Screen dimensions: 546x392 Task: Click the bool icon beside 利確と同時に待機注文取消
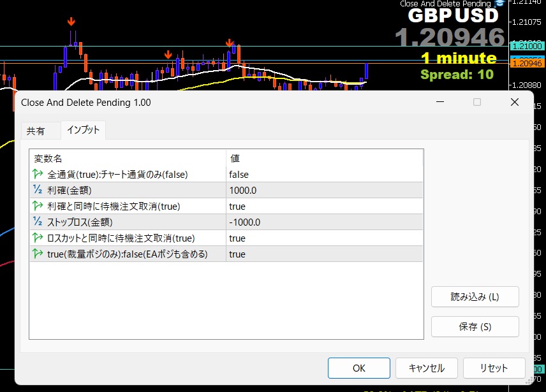(x=38, y=206)
